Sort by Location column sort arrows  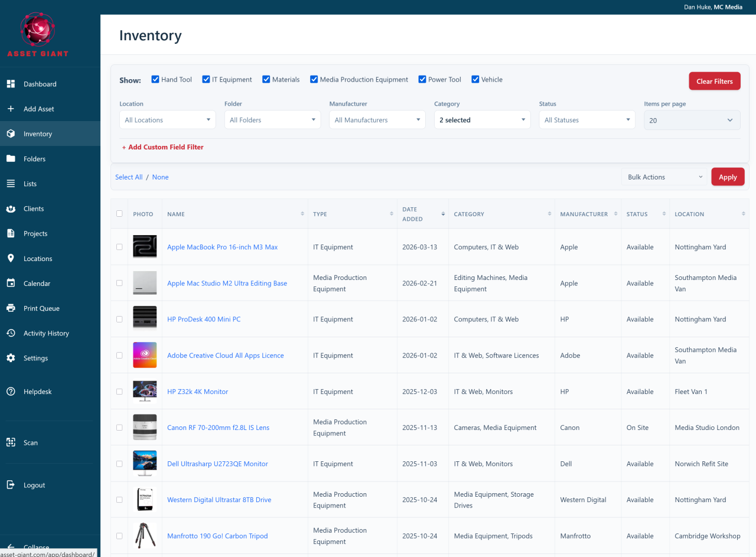(744, 214)
